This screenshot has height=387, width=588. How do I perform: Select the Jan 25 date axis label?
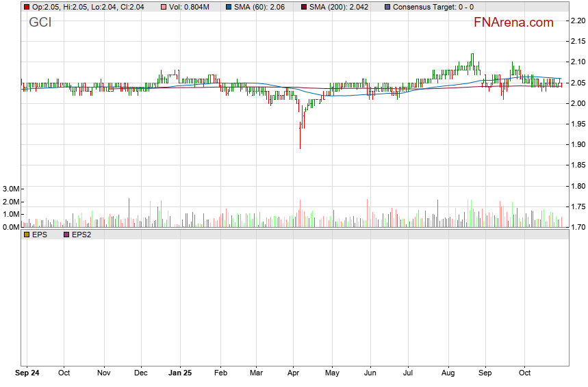pyautogui.click(x=180, y=373)
